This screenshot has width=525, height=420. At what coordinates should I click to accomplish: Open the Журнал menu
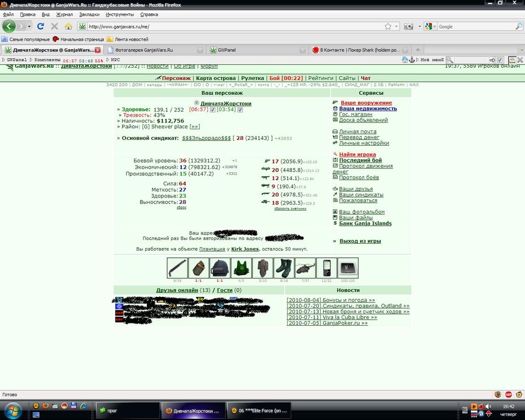pyautogui.click(x=64, y=15)
